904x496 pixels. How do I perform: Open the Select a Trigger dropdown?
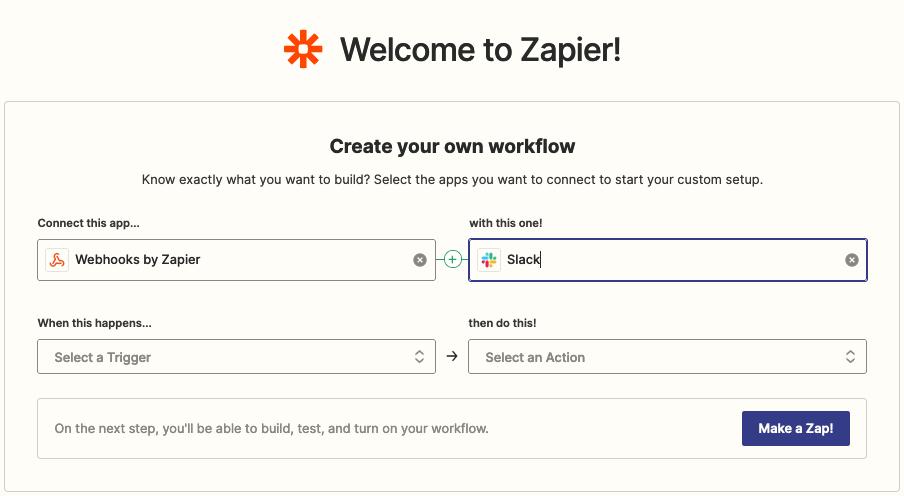click(x=236, y=356)
